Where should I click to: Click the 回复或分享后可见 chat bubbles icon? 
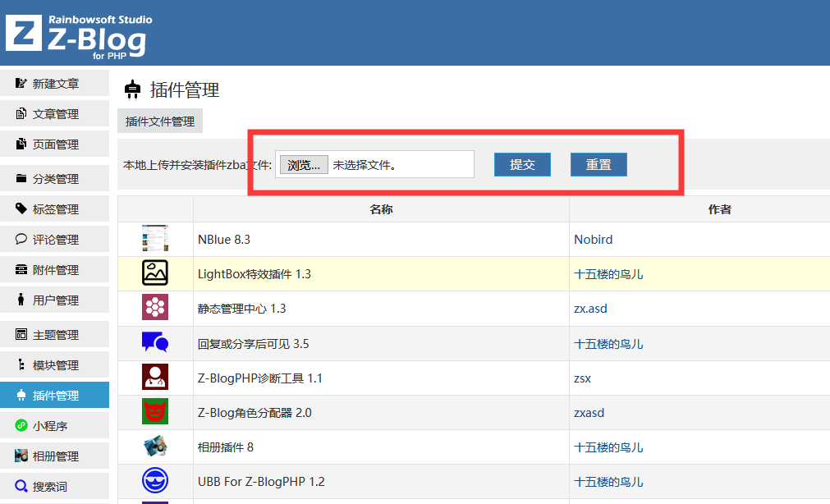coord(155,342)
